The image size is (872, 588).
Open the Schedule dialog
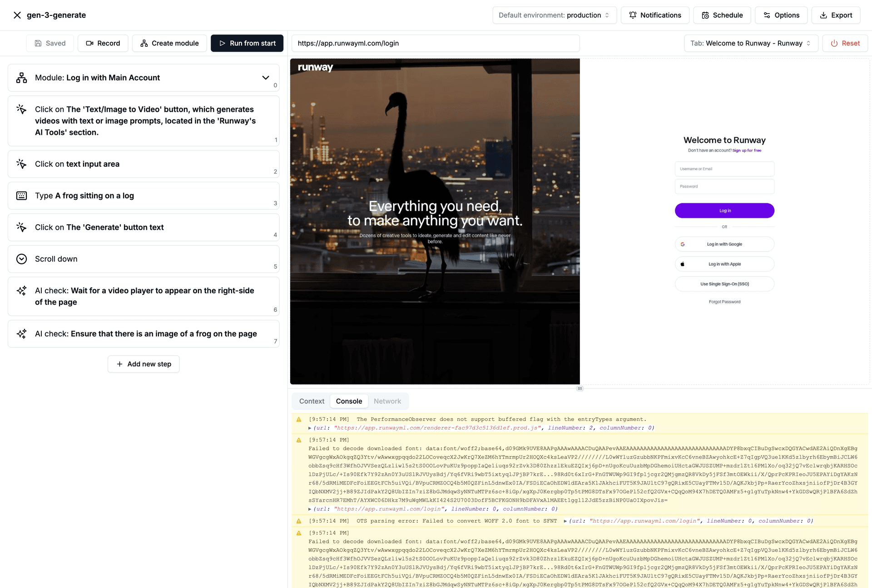(x=722, y=15)
